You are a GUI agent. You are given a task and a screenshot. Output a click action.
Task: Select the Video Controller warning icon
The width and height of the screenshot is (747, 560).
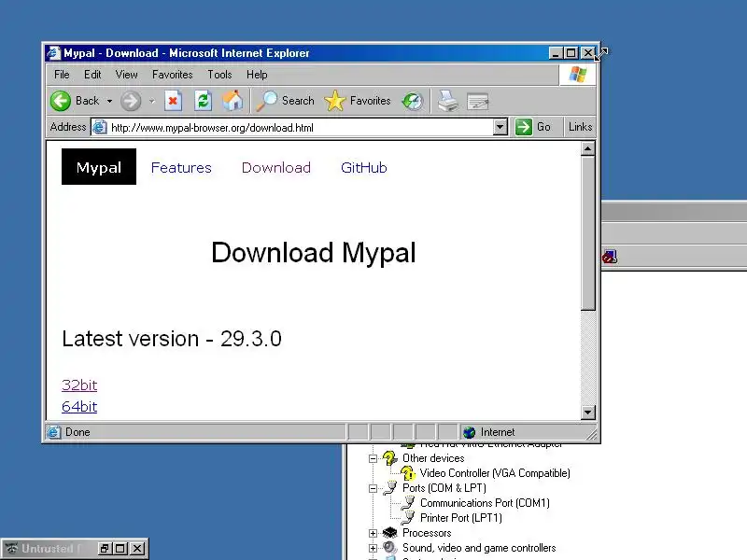(x=408, y=473)
